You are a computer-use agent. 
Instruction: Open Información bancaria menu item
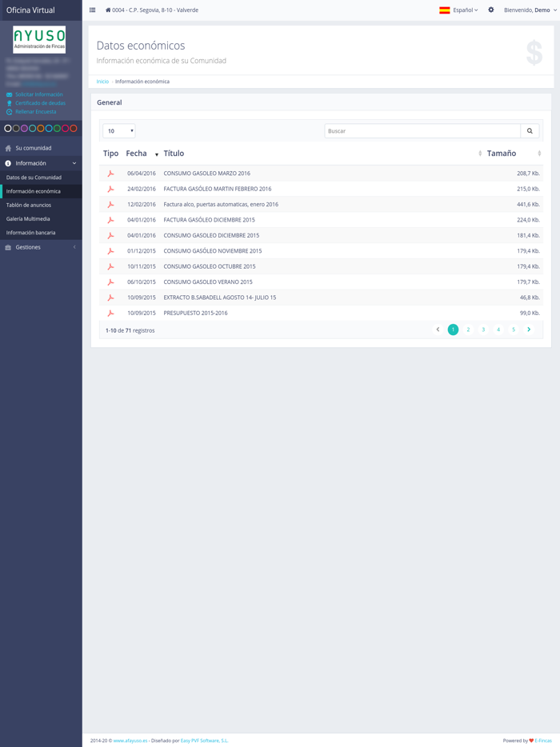click(x=41, y=233)
